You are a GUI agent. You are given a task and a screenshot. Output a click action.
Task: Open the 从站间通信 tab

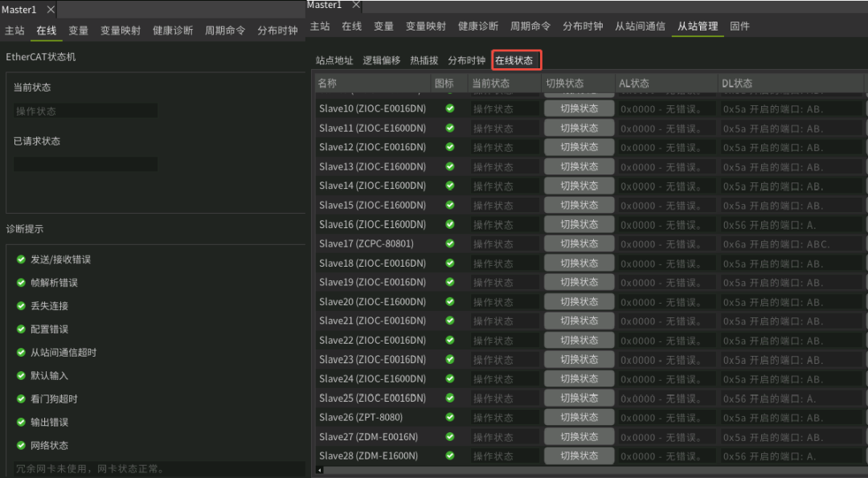coord(640,27)
